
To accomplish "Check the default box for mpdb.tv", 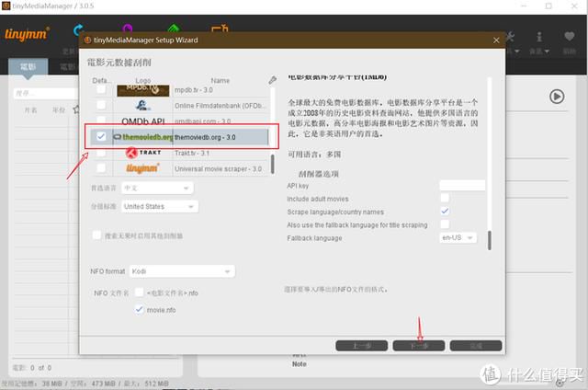I will (101, 89).
